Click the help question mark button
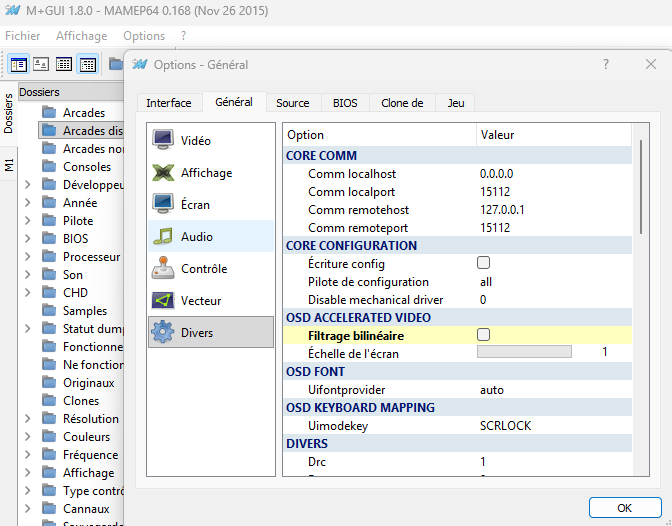The image size is (672, 526). point(606,64)
